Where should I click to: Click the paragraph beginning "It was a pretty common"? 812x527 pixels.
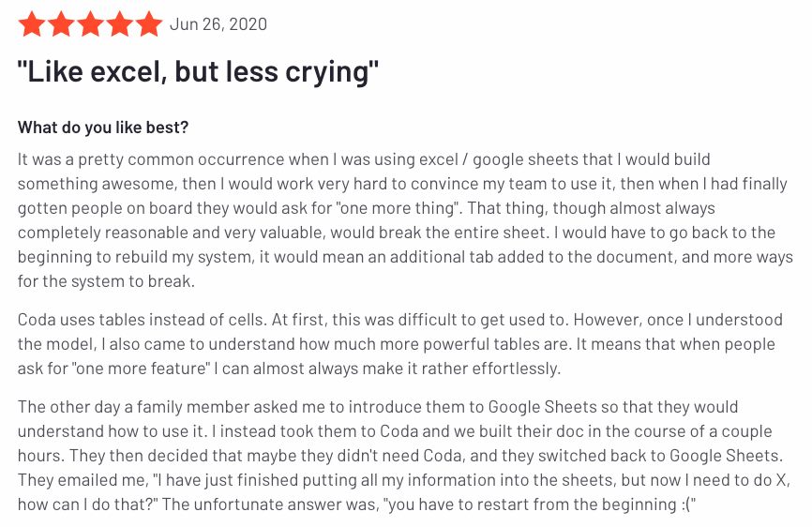[405, 220]
